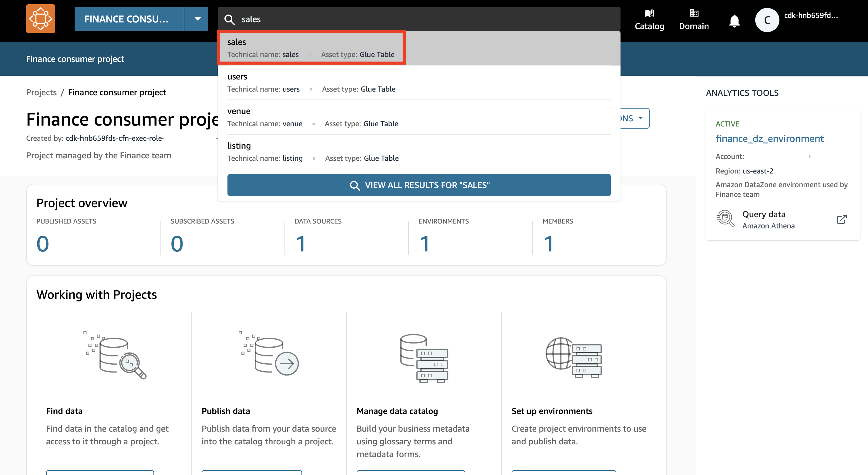Click the Projects breadcrumb link
This screenshot has width=868, height=475.
point(41,92)
